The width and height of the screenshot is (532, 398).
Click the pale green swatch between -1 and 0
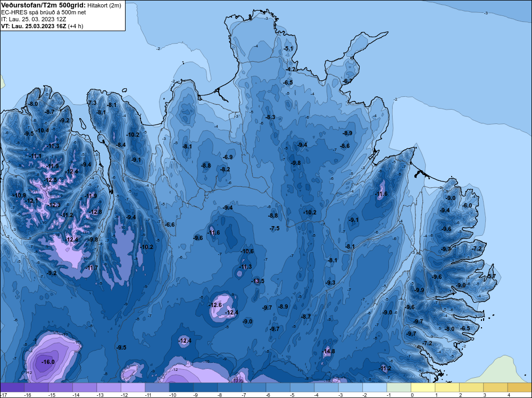point(399,387)
